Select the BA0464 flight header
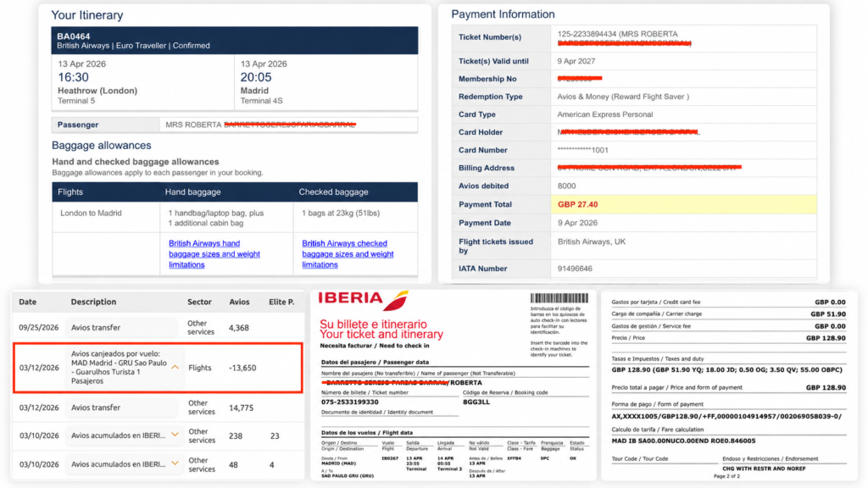 point(235,41)
